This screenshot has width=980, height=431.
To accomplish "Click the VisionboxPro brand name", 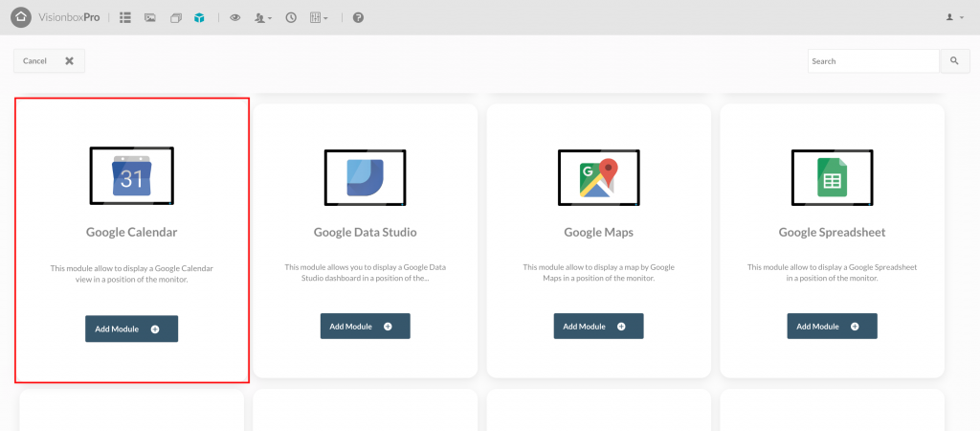I will point(69,17).
